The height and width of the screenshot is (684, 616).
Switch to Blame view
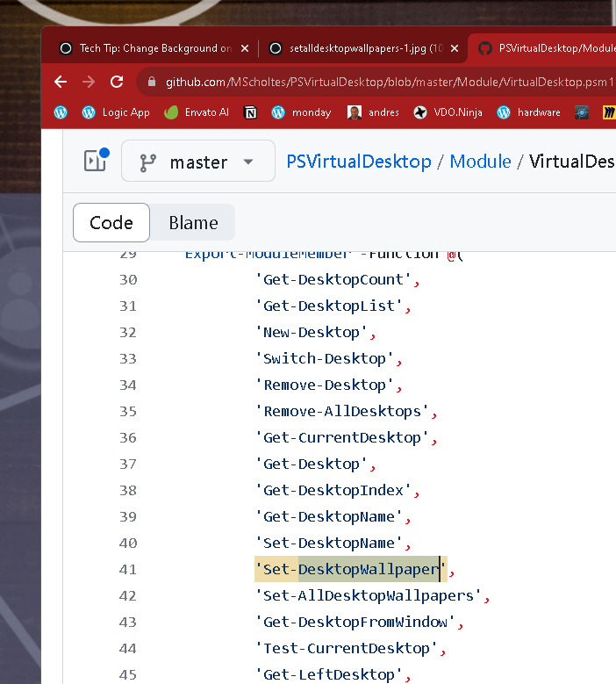pyautogui.click(x=193, y=222)
